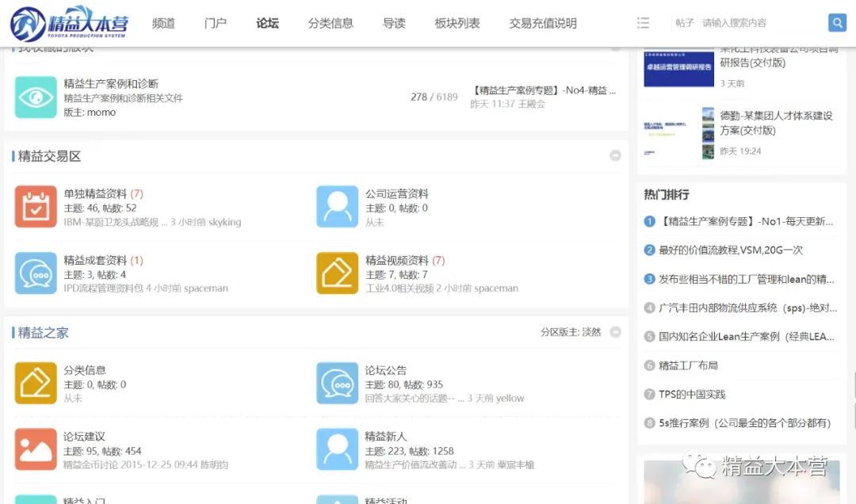Open hot rank 2 最好的价值流教程
The image size is (856, 504).
pyautogui.click(x=731, y=250)
